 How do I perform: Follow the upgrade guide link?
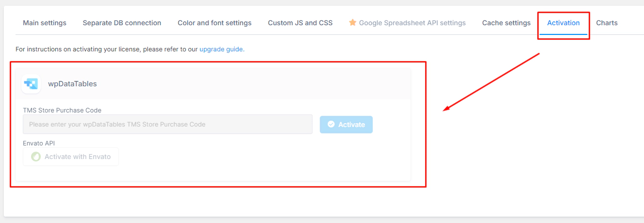[222, 49]
